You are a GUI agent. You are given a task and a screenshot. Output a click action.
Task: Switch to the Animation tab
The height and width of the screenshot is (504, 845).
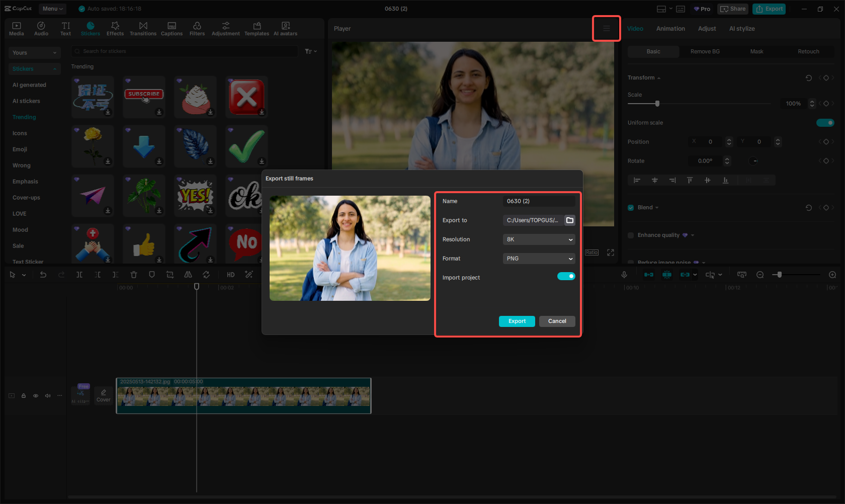(670, 29)
